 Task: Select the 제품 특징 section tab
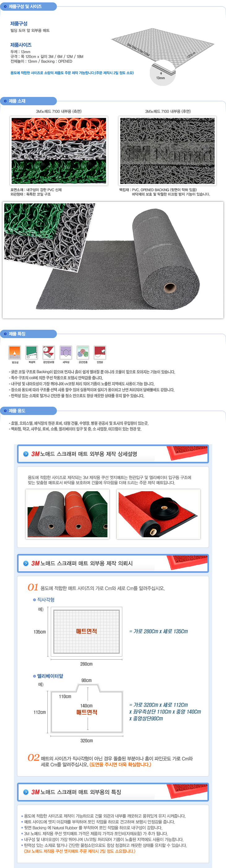click(28, 334)
